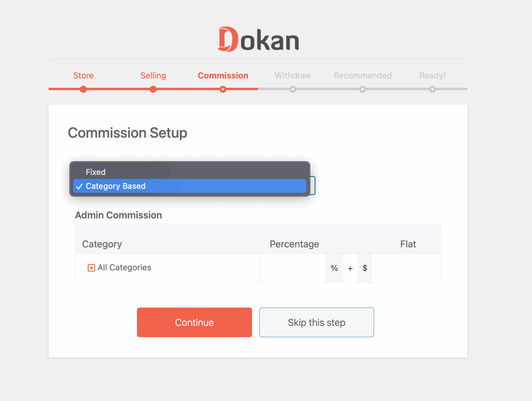Click the orange plus icon next to All Categories
This screenshot has height=401, width=532.
pos(91,268)
